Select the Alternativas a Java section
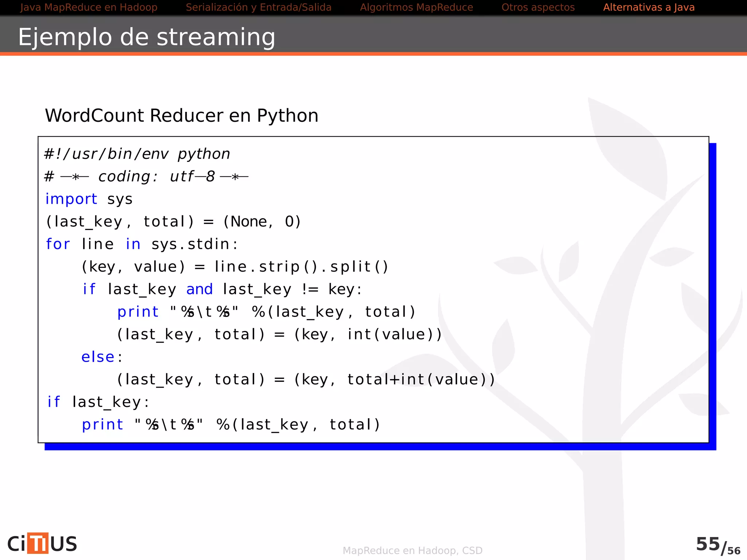 (649, 7)
